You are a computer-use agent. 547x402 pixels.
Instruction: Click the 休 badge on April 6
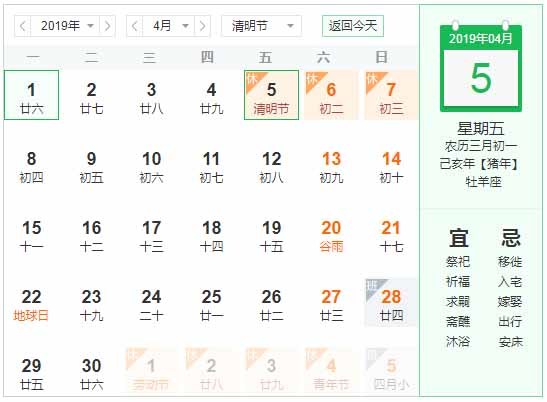313,80
